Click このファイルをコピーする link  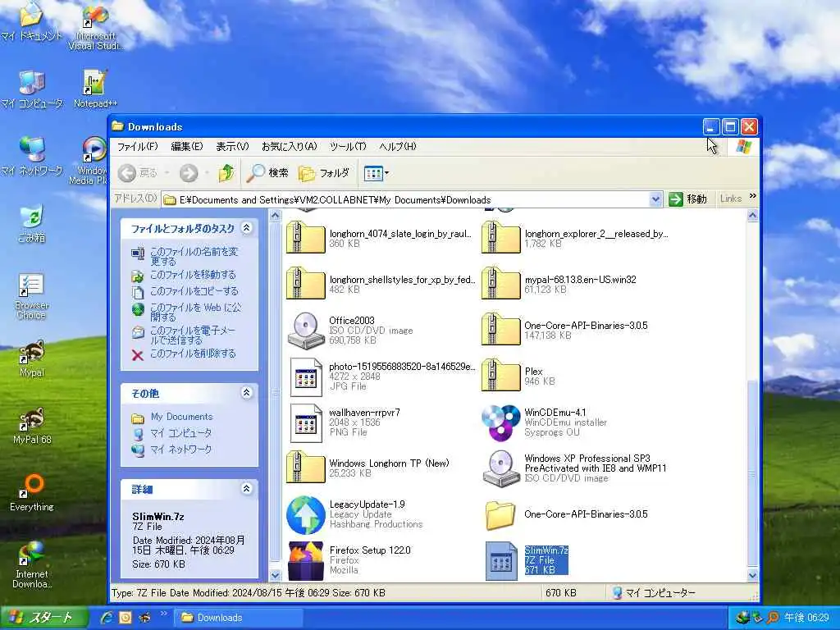(x=194, y=291)
